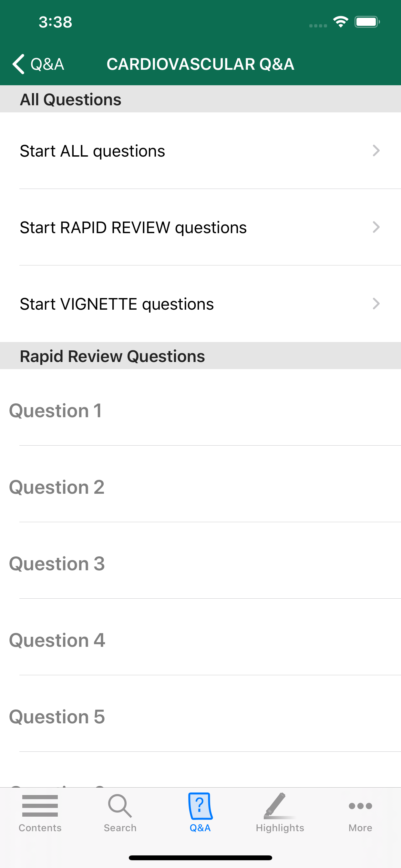Start VIGNETTE questions
Image resolution: width=401 pixels, height=868 pixels.
(x=117, y=304)
